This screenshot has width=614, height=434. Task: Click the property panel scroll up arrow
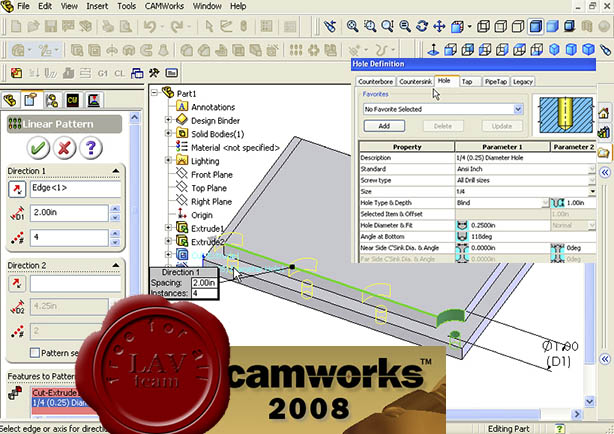(x=134, y=117)
